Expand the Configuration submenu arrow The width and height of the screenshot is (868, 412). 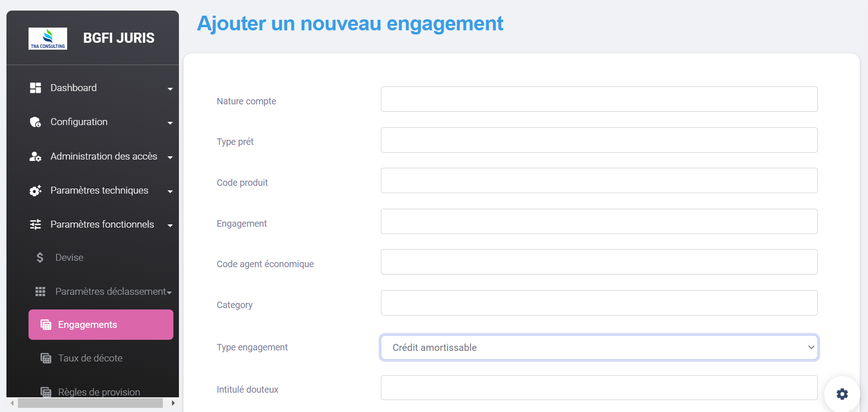pyautogui.click(x=170, y=123)
